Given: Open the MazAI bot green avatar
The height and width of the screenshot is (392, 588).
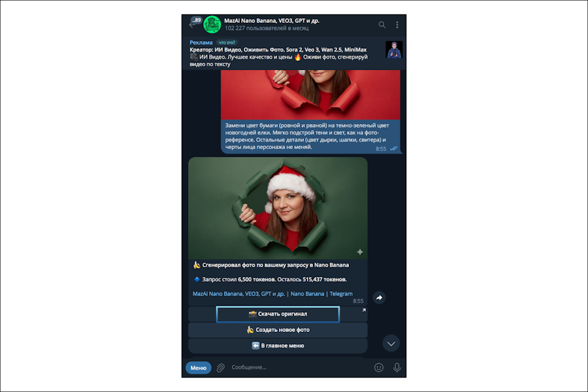Looking at the screenshot, I should 212,25.
